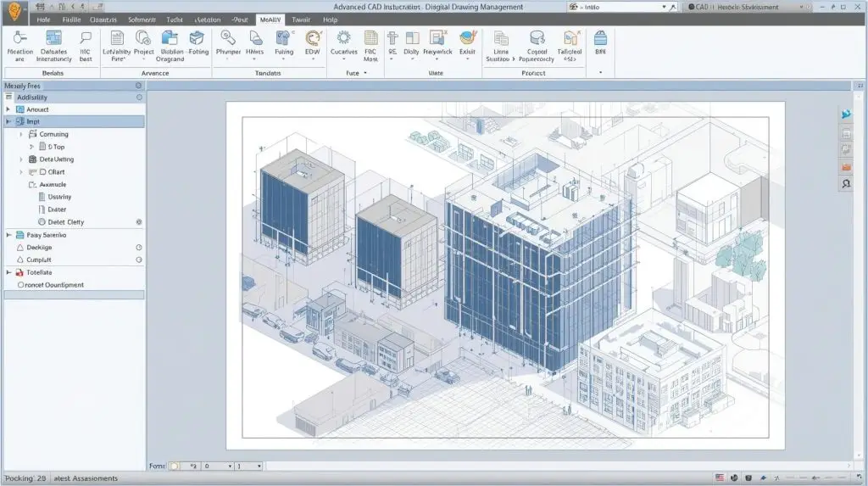
Task: Open the Tawair ribbon tab
Action: coord(300,20)
